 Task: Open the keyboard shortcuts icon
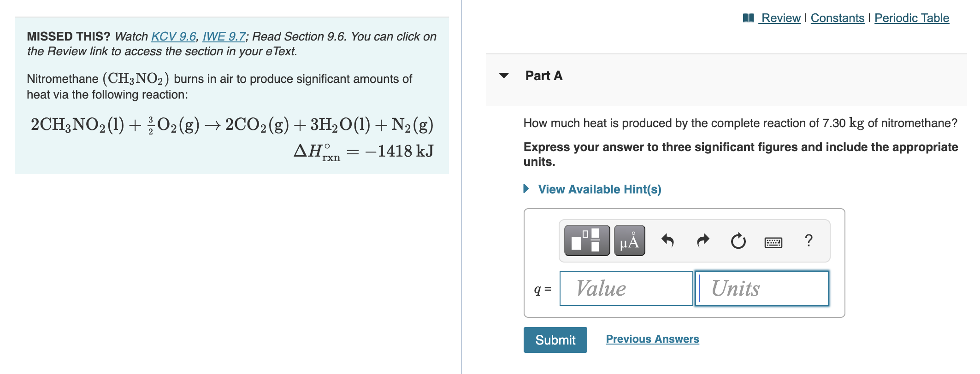pyautogui.click(x=773, y=241)
